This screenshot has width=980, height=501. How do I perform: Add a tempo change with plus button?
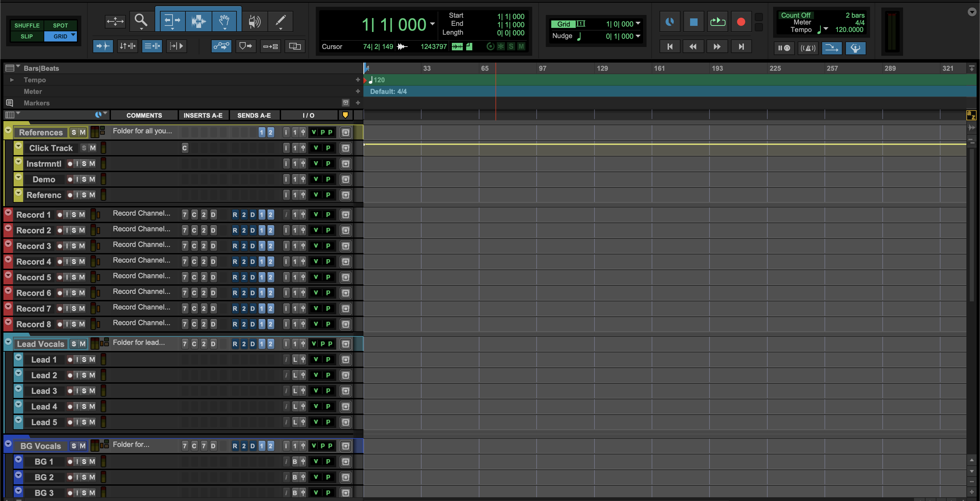[x=358, y=80]
